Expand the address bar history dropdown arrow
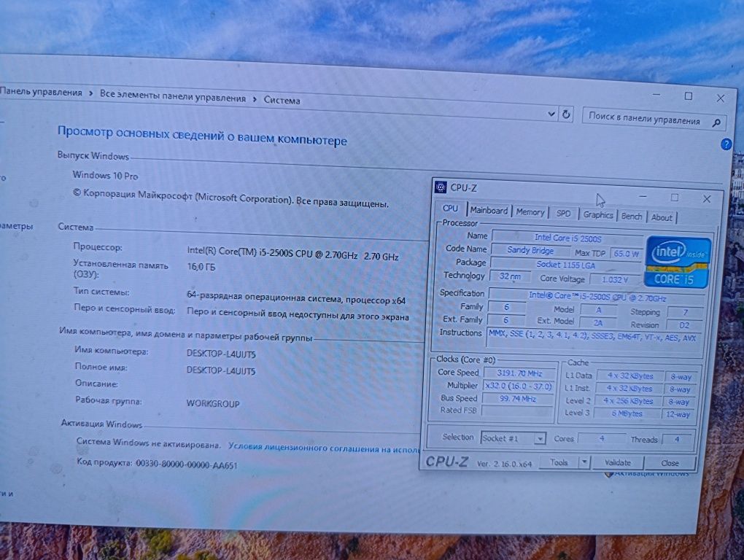This screenshot has width=744, height=560. (551, 114)
